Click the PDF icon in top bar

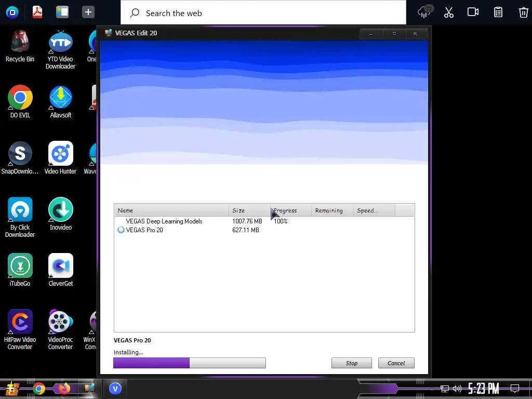click(x=37, y=12)
